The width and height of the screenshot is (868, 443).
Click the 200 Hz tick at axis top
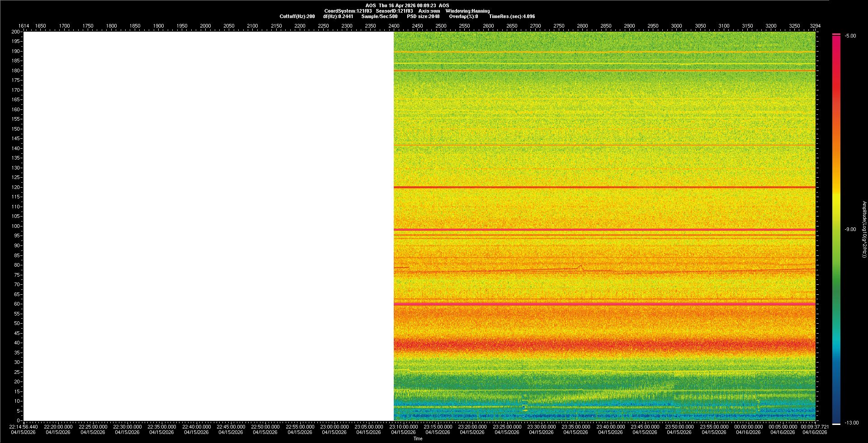pos(15,32)
